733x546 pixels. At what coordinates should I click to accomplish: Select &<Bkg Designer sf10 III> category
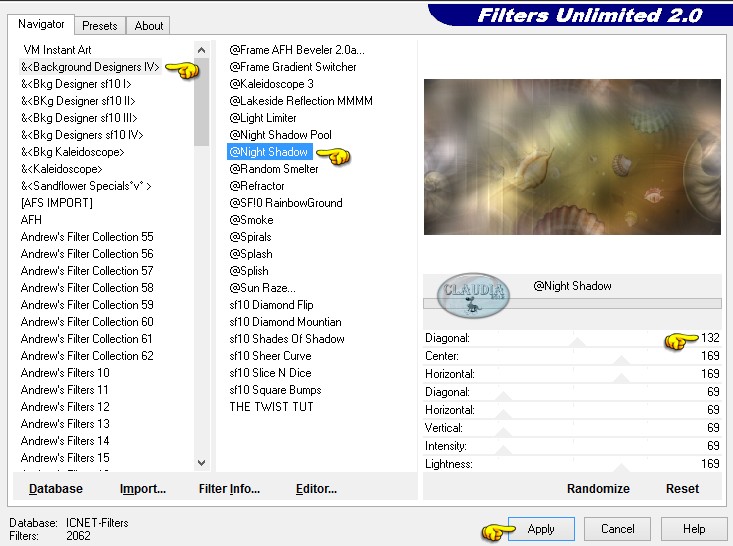(x=79, y=118)
